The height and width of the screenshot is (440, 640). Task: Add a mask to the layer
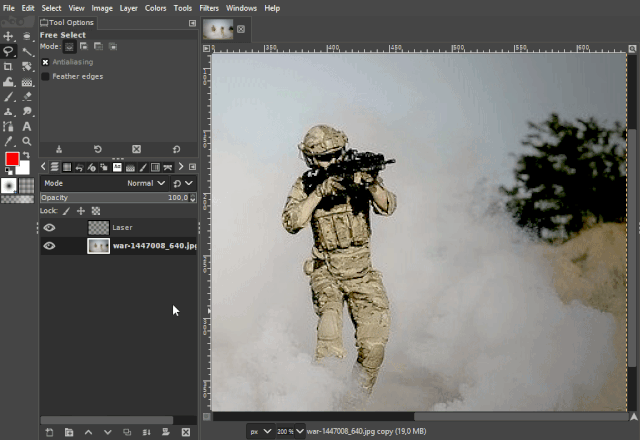[x=166, y=432]
